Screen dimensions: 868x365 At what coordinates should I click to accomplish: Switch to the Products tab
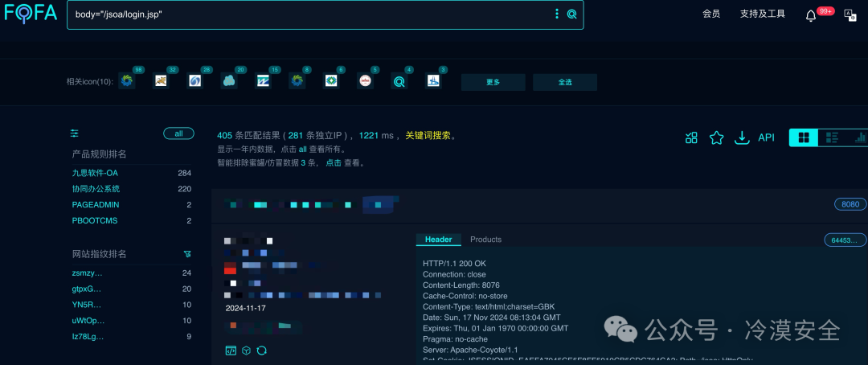click(485, 240)
